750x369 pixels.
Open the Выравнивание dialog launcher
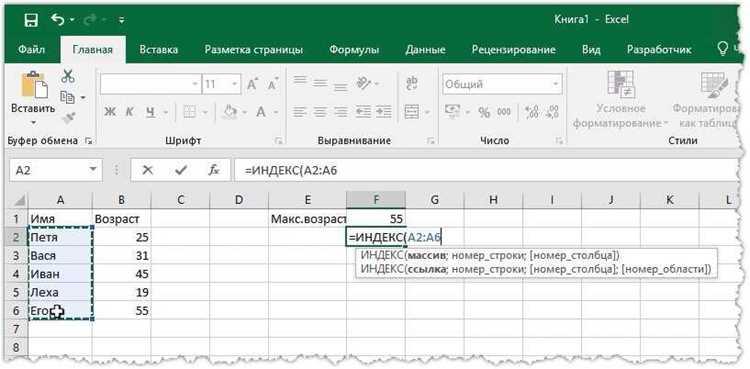pyautogui.click(x=430, y=141)
